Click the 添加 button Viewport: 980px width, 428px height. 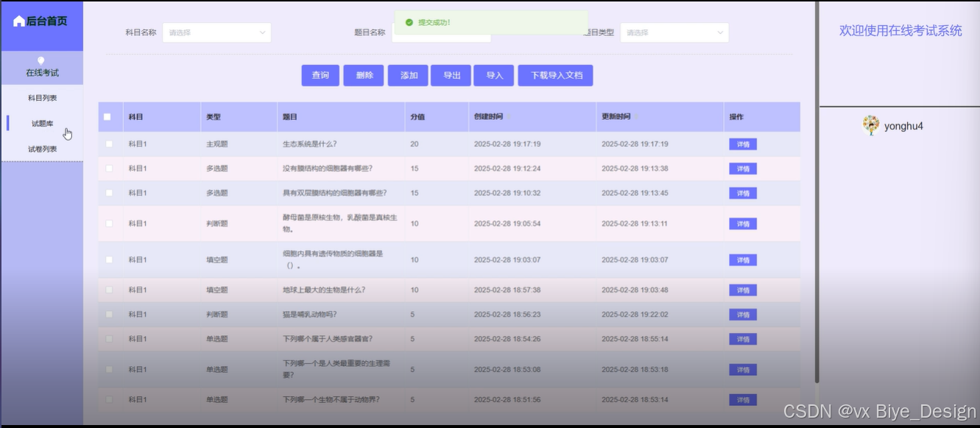pyautogui.click(x=409, y=75)
